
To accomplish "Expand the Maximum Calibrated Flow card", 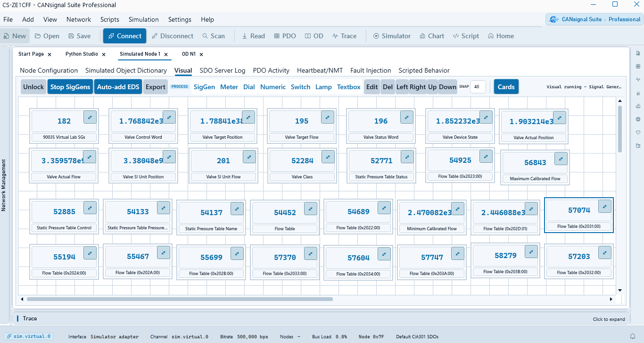I will point(561,159).
